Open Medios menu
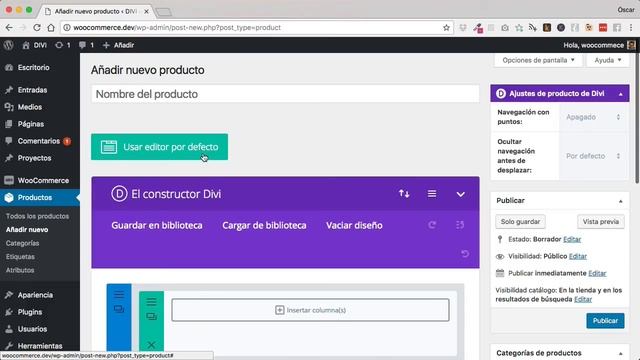The width and height of the screenshot is (640, 360). coord(30,107)
